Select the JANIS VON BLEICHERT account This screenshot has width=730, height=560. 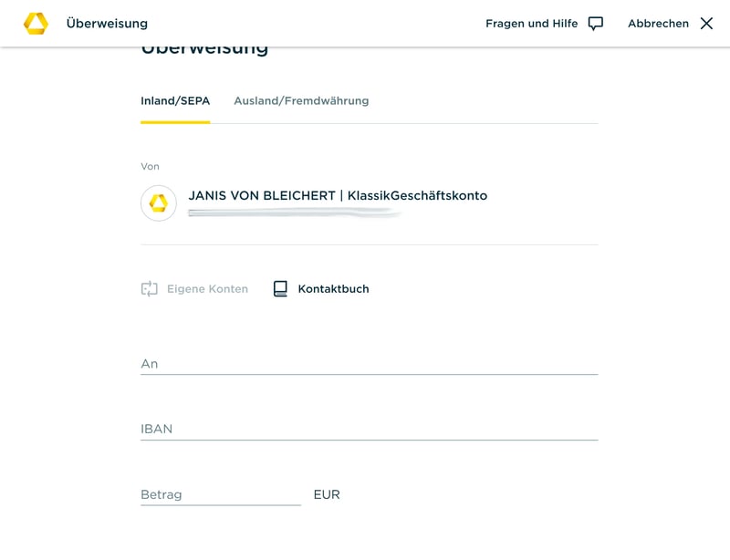[338, 196]
